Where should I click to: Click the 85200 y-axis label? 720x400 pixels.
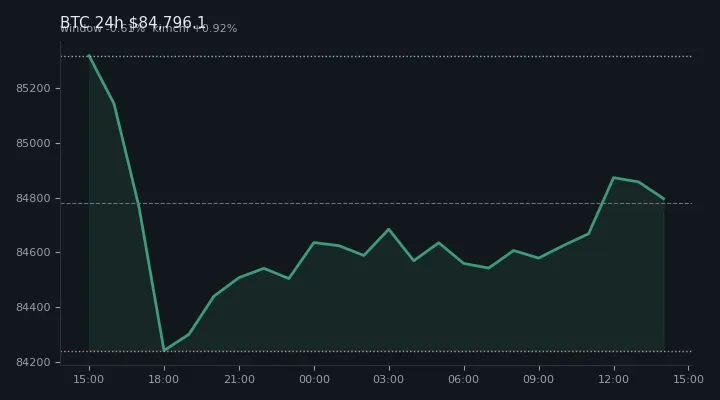[33, 88]
